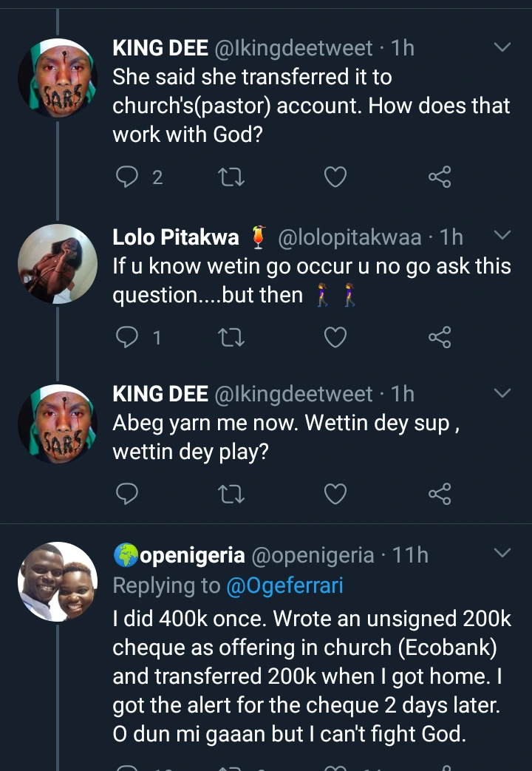Open the openigeria display name
The width and height of the screenshot is (532, 771).
[x=191, y=554]
